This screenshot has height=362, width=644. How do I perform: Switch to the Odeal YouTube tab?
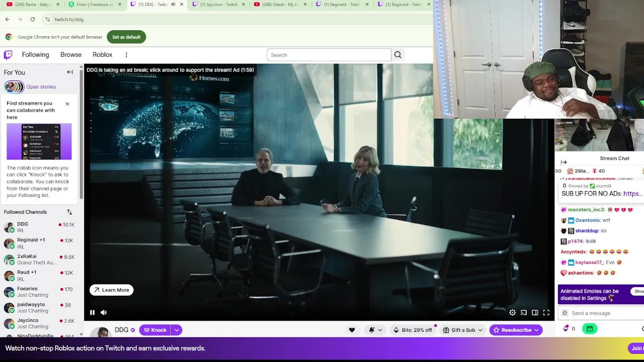[279, 5]
